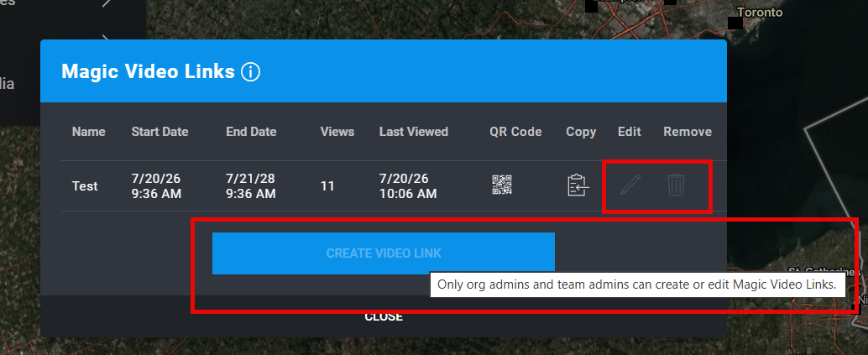Remove the Test link with trash icon
The width and height of the screenshot is (868, 355).
coord(675,185)
